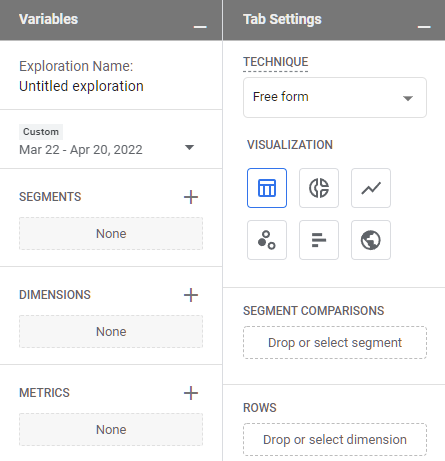Select the Table visualization icon
The height and width of the screenshot is (461, 445).
tap(267, 188)
